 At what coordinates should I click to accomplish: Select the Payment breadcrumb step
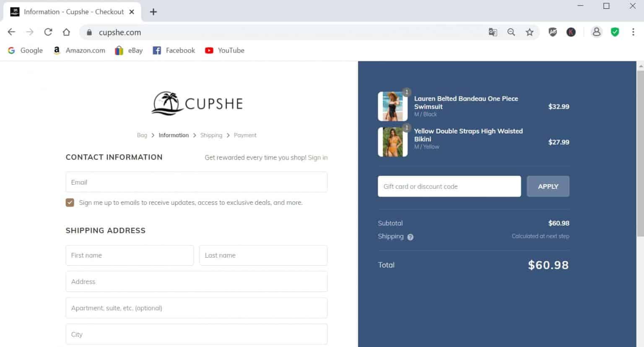pyautogui.click(x=245, y=135)
